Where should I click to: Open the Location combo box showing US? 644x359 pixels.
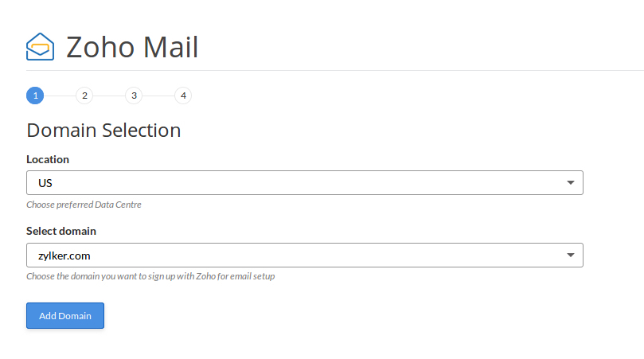(x=295, y=183)
